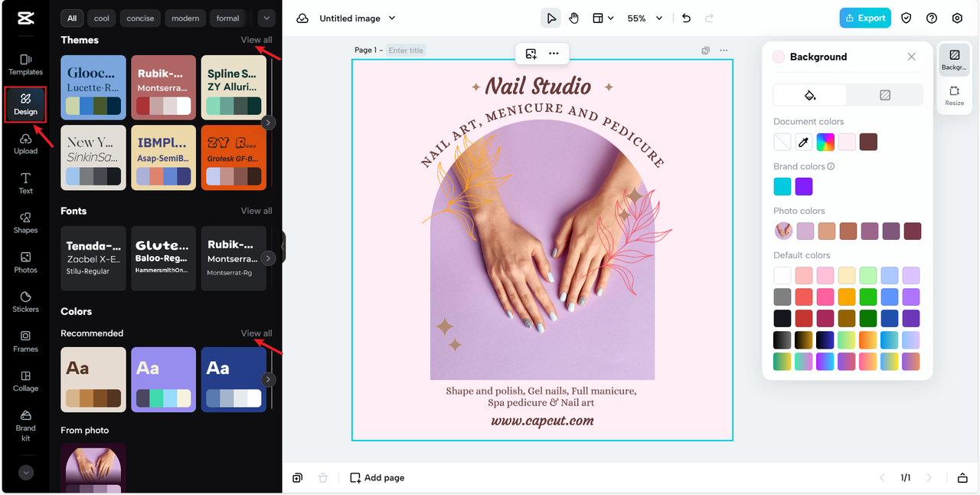Apply the Tenada font pairing card
This screenshot has width=980, height=495.
click(93, 258)
